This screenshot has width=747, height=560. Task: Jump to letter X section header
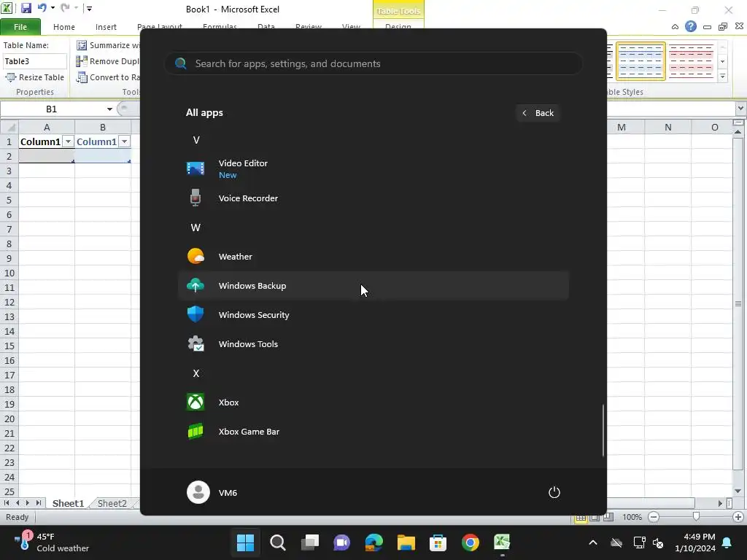point(196,373)
